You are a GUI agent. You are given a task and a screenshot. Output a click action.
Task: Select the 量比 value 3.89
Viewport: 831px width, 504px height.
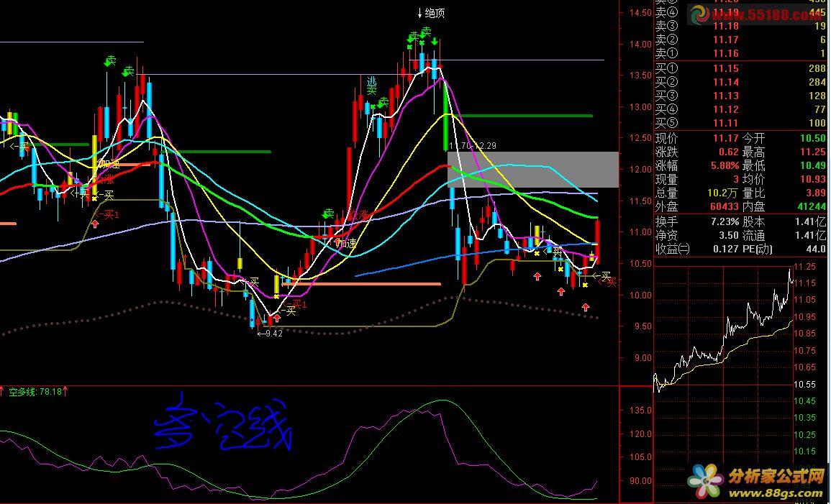point(816,194)
